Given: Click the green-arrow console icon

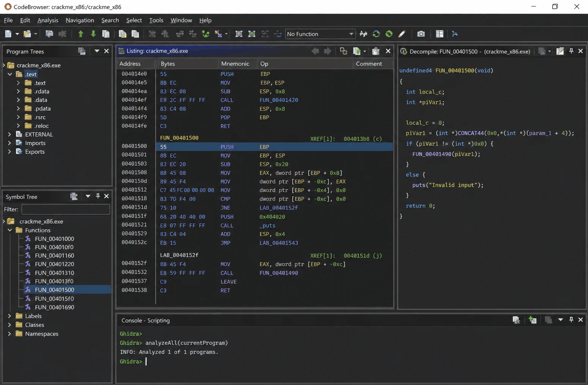Looking at the screenshot, I should (x=533, y=320).
